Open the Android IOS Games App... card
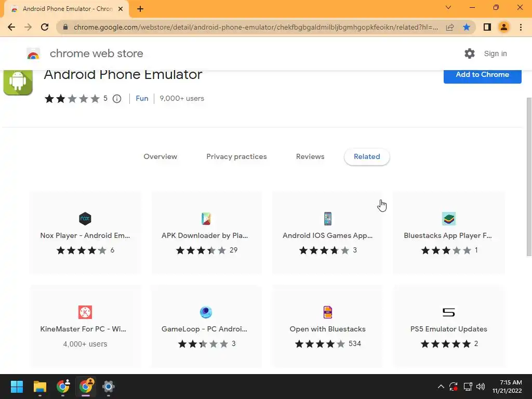The width and height of the screenshot is (532, 399). click(x=327, y=233)
